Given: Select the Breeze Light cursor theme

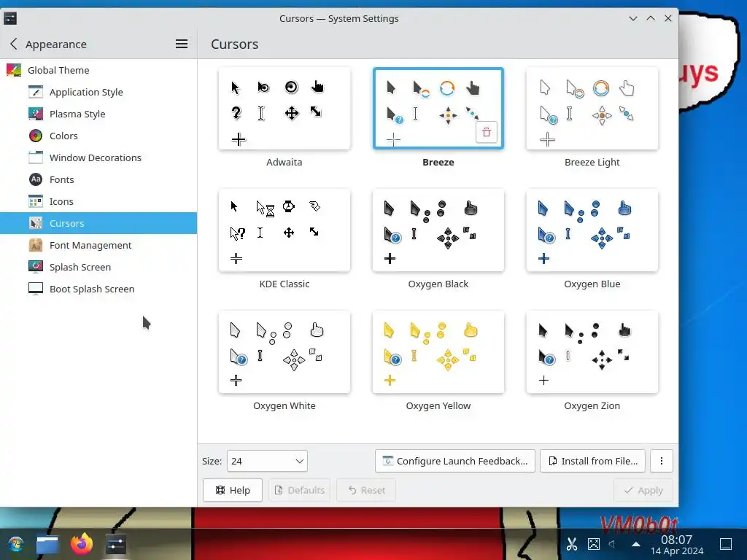Looking at the screenshot, I should [592, 109].
